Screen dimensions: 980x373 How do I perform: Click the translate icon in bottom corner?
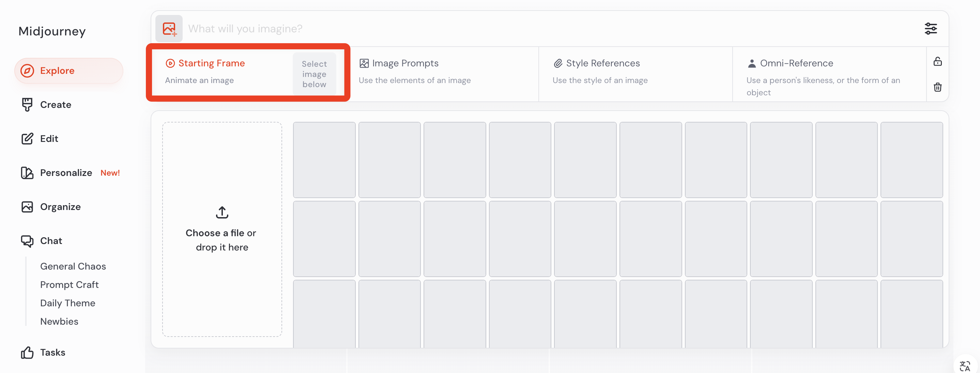coord(964,366)
